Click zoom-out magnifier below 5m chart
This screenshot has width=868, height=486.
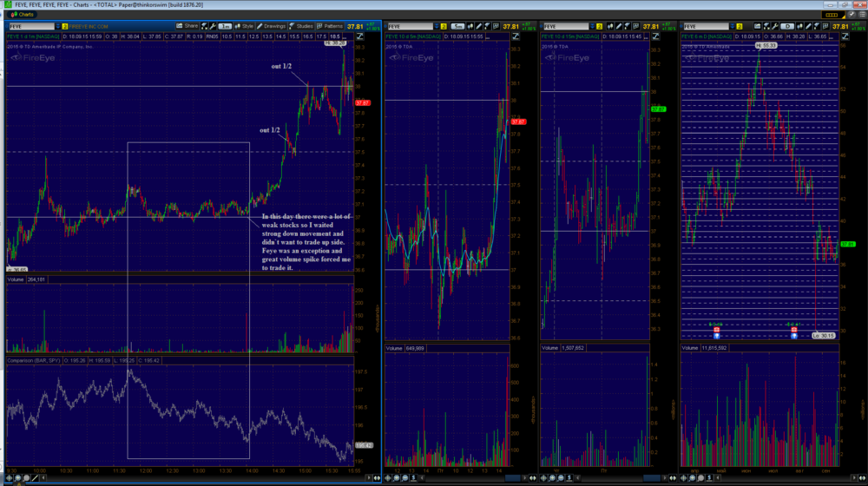pos(404,477)
